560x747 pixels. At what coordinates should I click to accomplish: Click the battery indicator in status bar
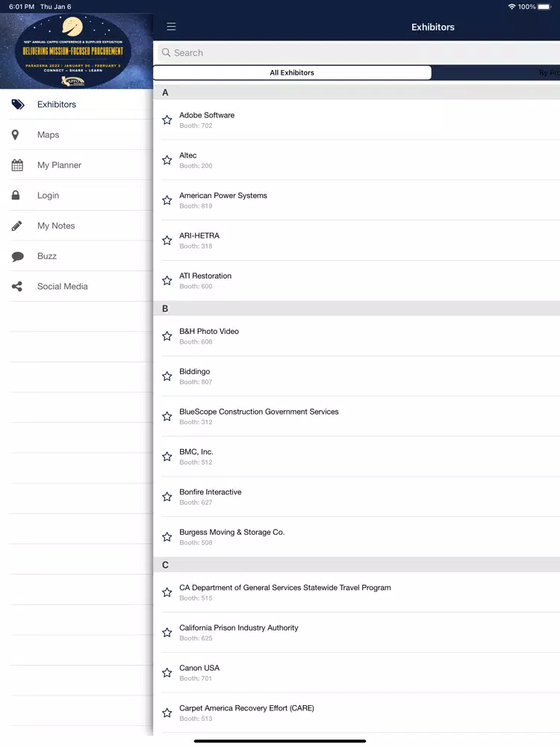click(x=544, y=7)
